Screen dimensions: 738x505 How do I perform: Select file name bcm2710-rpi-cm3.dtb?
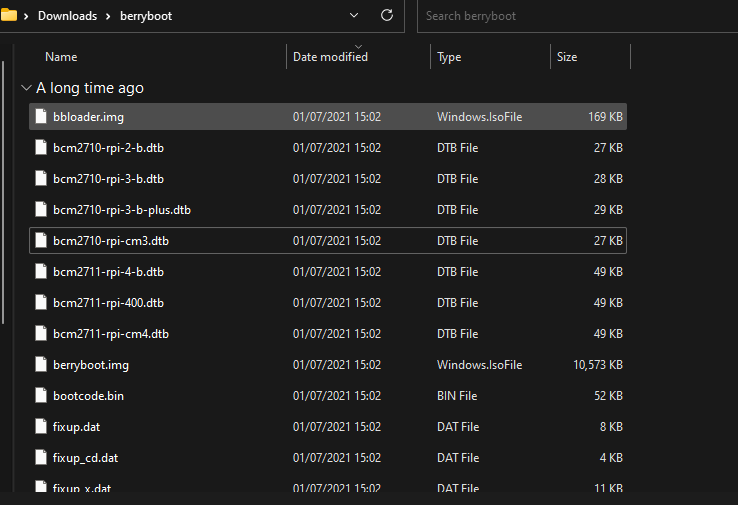pyautogui.click(x=111, y=241)
